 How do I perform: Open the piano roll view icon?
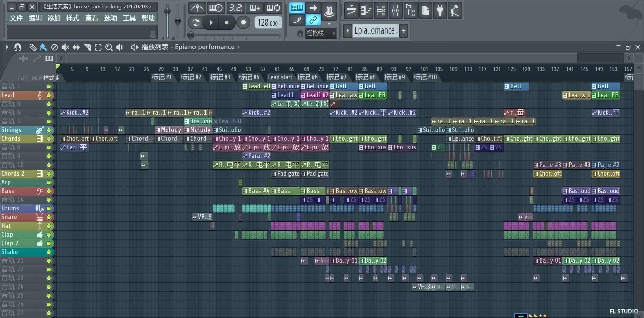366,11
